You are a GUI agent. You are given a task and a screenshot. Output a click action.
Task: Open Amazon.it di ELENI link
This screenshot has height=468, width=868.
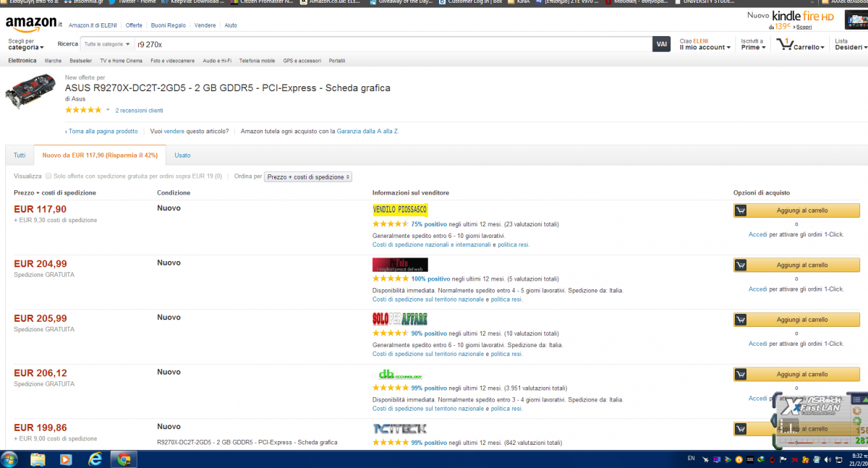(x=93, y=25)
